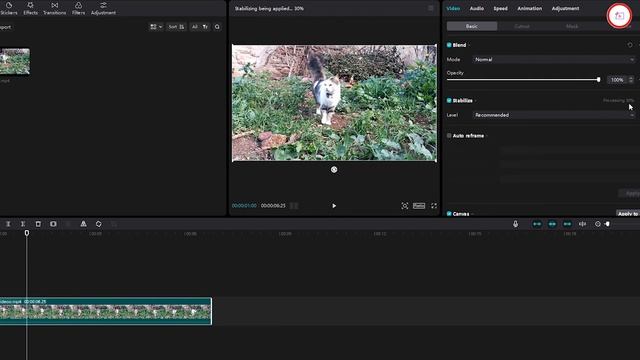Image resolution: width=640 pixels, height=360 pixels.
Task: Switch to the Video tab
Action: tap(453, 8)
